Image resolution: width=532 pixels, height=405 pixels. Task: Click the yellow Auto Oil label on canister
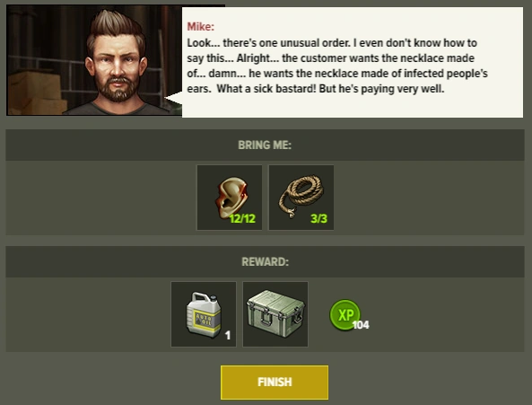pos(204,320)
